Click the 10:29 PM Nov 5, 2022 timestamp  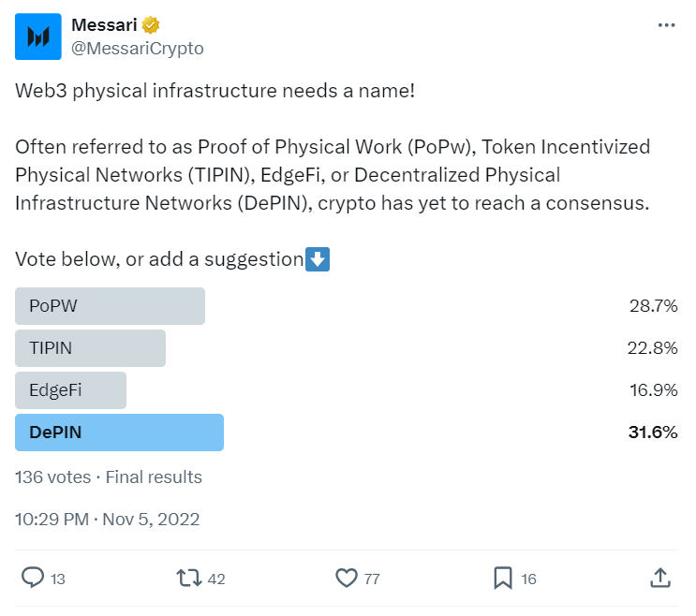click(x=108, y=520)
